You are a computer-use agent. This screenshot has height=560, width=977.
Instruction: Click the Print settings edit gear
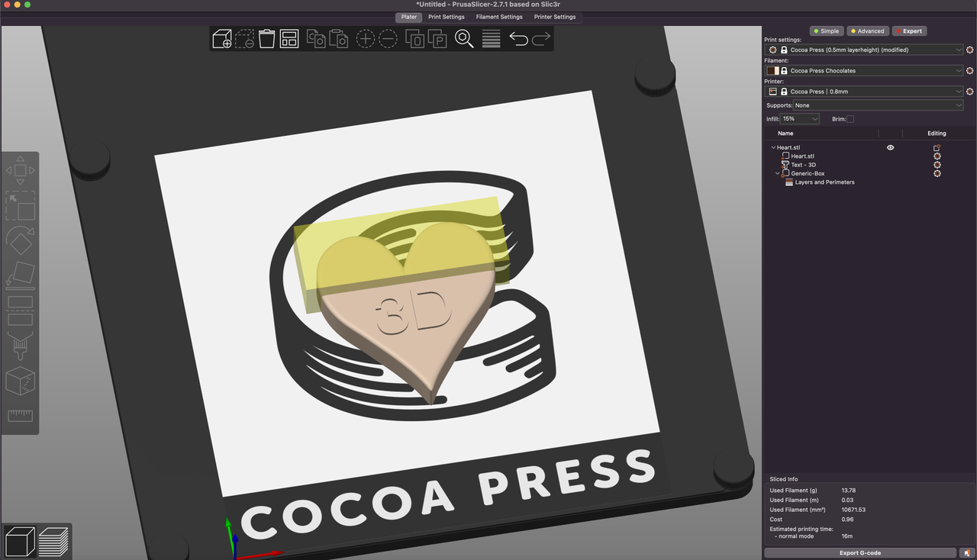(x=969, y=50)
